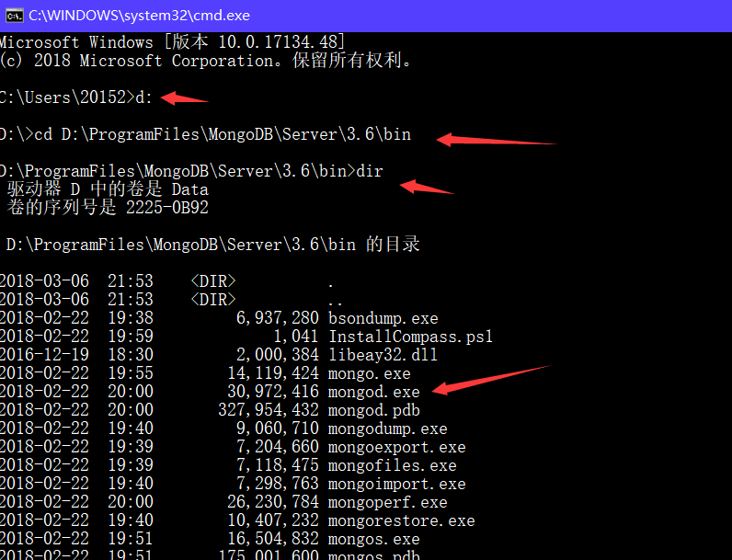
Task: Click the file size 327,954,432
Action: 269,410
